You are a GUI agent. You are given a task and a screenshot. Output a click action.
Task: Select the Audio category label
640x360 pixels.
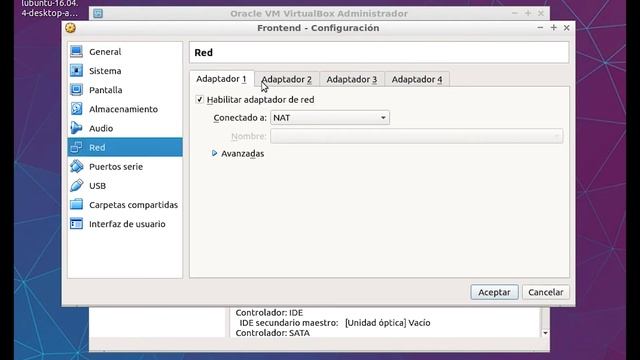[101, 128]
